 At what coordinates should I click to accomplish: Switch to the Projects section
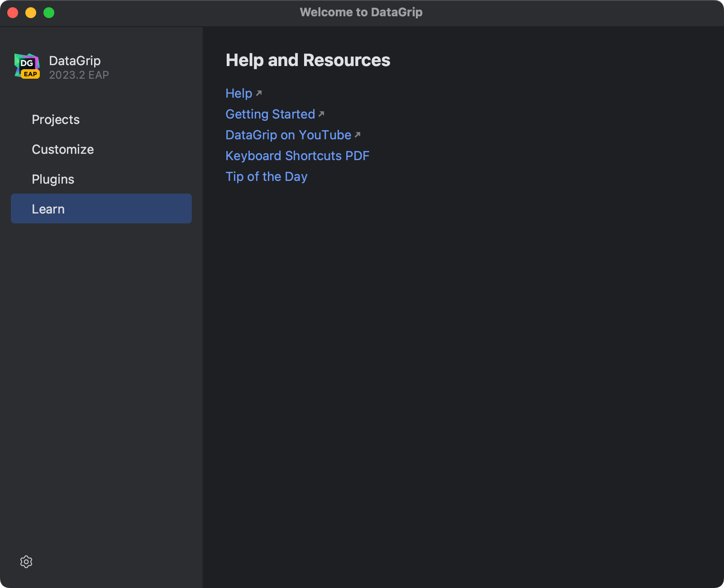coord(56,119)
